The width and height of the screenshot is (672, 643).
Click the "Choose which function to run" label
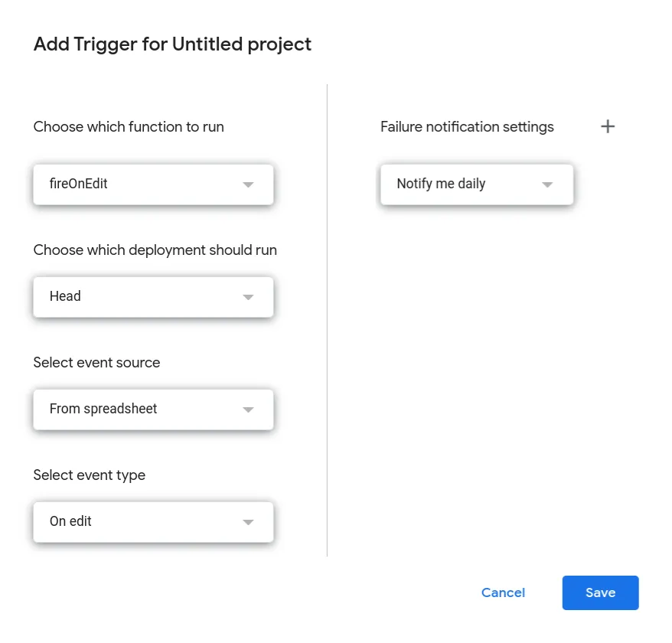click(129, 127)
